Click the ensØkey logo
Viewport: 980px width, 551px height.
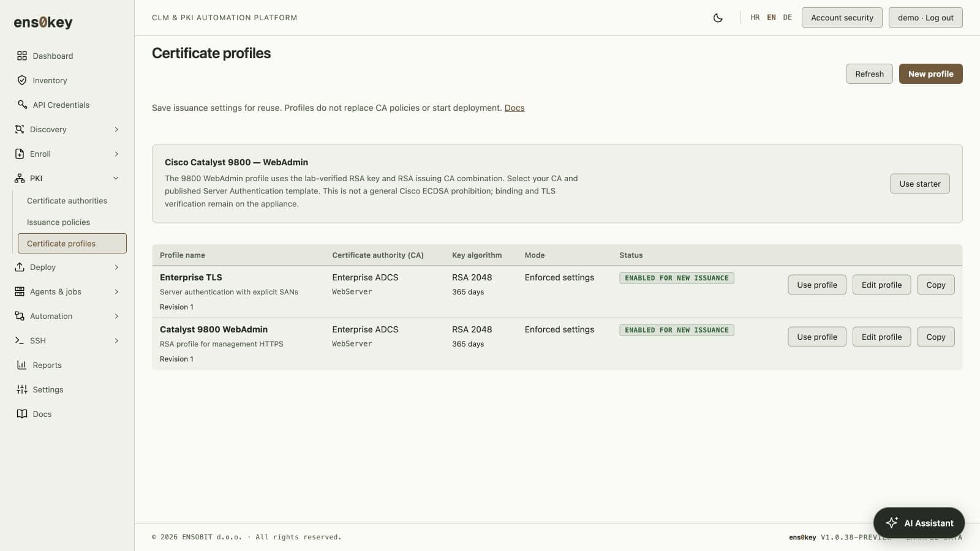pos(43,22)
